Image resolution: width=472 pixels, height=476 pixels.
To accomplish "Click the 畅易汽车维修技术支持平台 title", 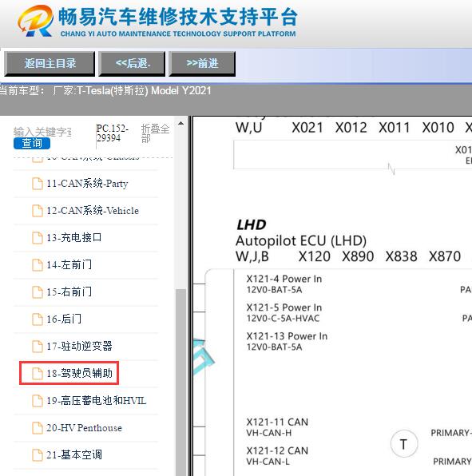I will 178,17.
